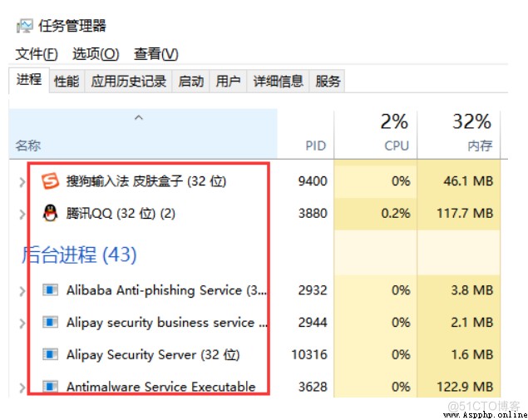The image size is (528, 420).
Task: Expand the 搜狗输入法 皮肤盒子 process row
Action: pos(22,182)
